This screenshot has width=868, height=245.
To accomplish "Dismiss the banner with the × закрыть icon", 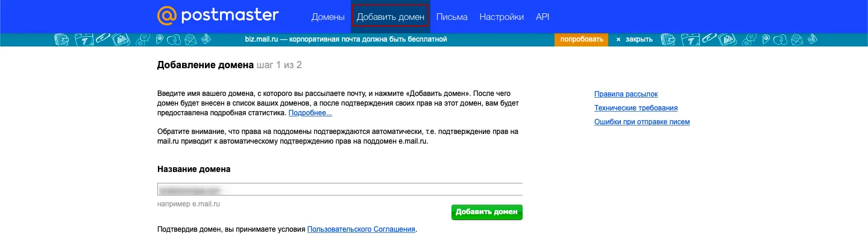I will point(634,39).
